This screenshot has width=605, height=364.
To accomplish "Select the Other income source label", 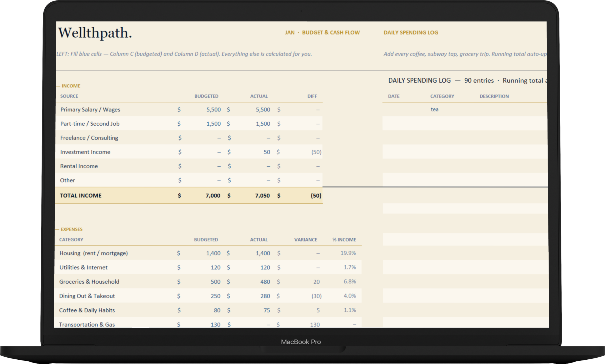I will coord(67,180).
